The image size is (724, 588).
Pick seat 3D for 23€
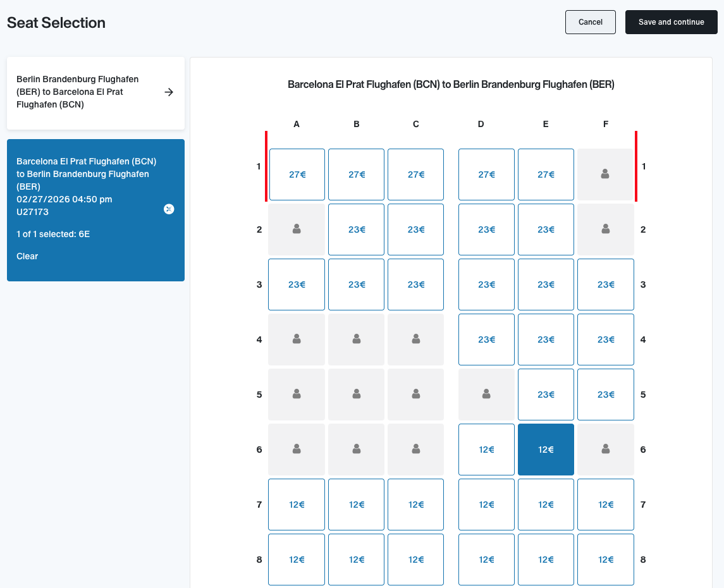(x=486, y=285)
